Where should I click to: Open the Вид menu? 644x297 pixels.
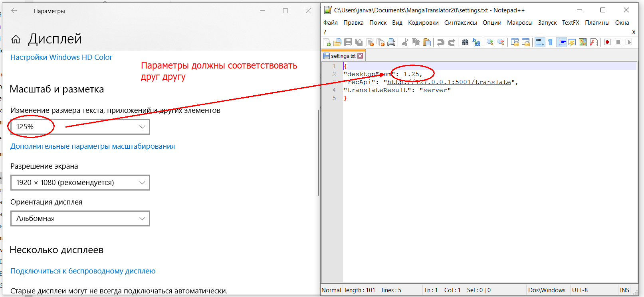click(x=397, y=23)
